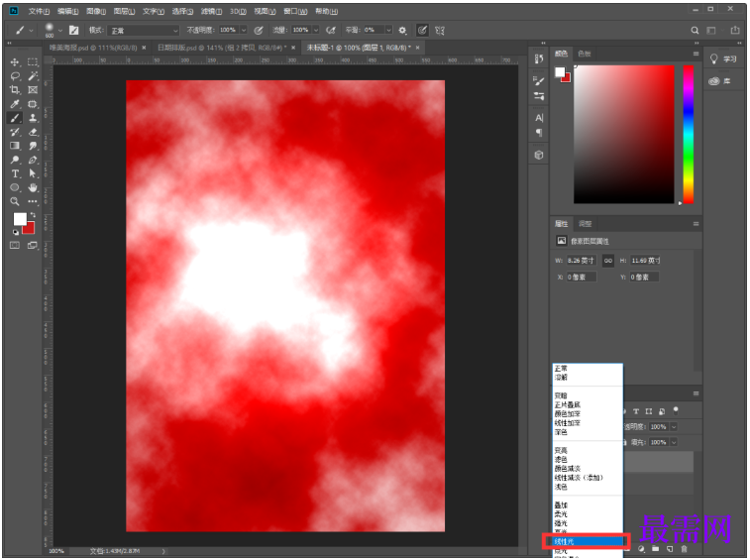Click the rainbow hue slider strip
Screen dimensions: 750x560
click(x=688, y=134)
